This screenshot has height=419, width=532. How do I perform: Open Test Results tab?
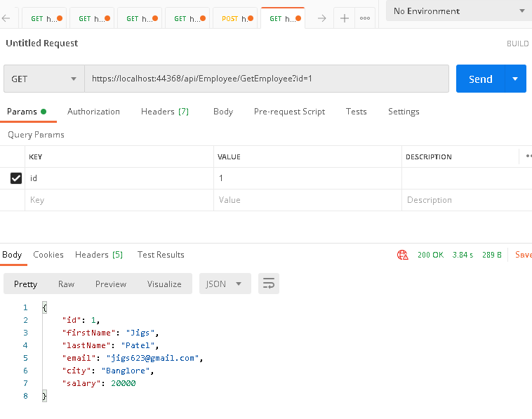coord(161,255)
